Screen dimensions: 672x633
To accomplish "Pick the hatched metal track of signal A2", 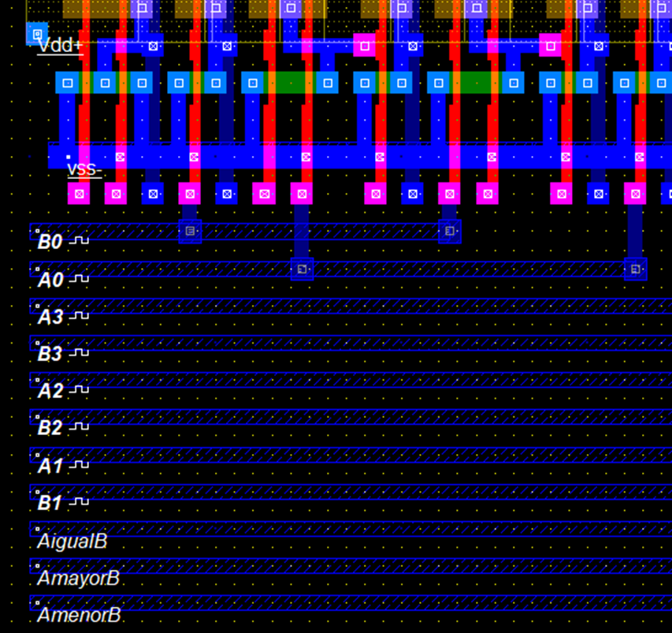I will point(351,380).
